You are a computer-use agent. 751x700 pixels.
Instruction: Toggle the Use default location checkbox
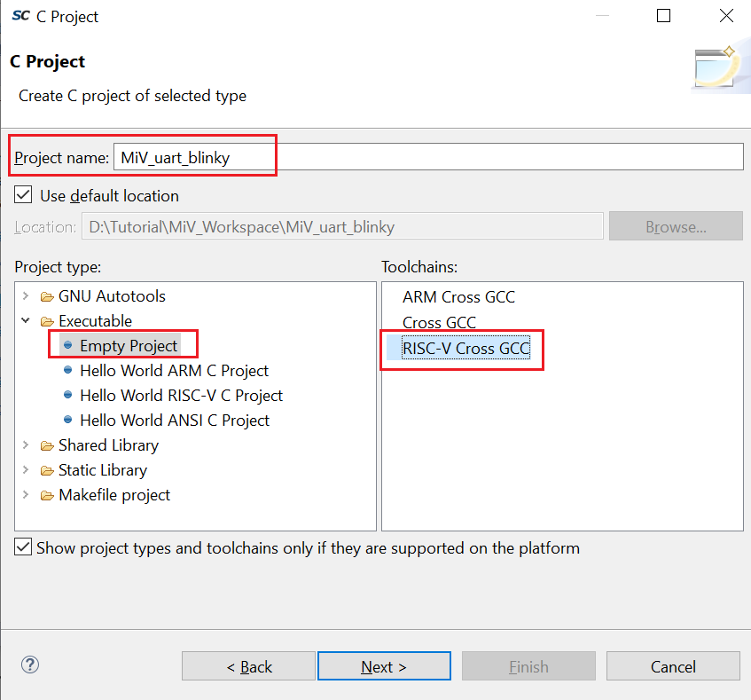pos(24,195)
